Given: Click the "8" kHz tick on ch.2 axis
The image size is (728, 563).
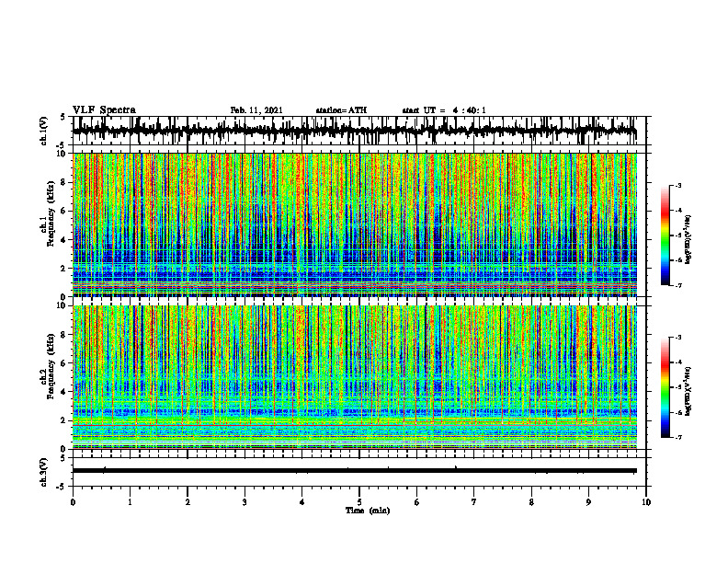Looking at the screenshot, I should tap(64, 335).
